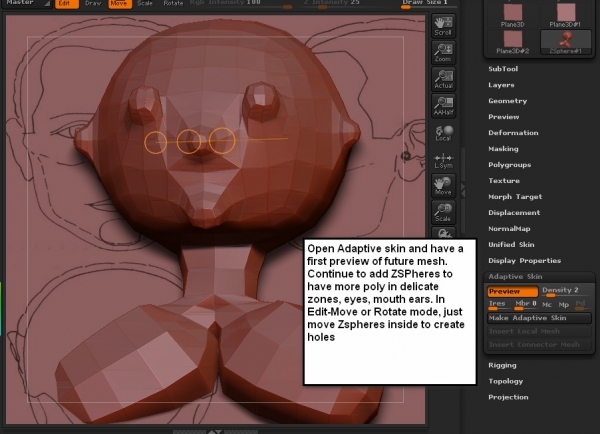The width and height of the screenshot is (600, 434).
Task: Toggle Edit mode button in top bar
Action: click(x=67, y=3)
